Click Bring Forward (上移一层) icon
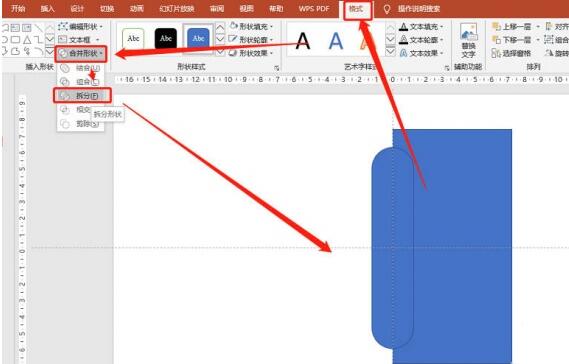569x364 pixels. [496, 26]
